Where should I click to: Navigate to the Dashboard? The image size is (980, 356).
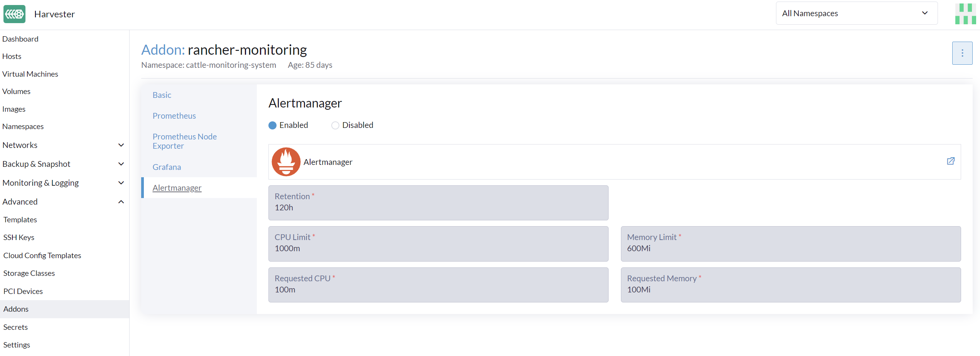coord(20,39)
